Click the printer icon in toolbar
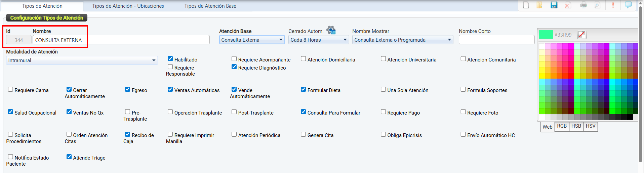644x173 pixels. tap(583, 5)
